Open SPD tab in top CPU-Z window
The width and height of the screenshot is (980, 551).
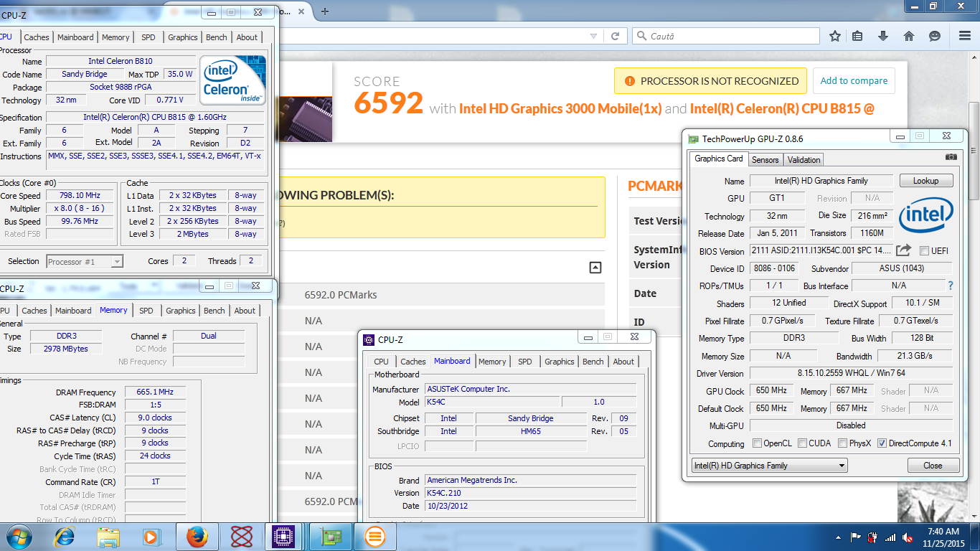coord(148,37)
